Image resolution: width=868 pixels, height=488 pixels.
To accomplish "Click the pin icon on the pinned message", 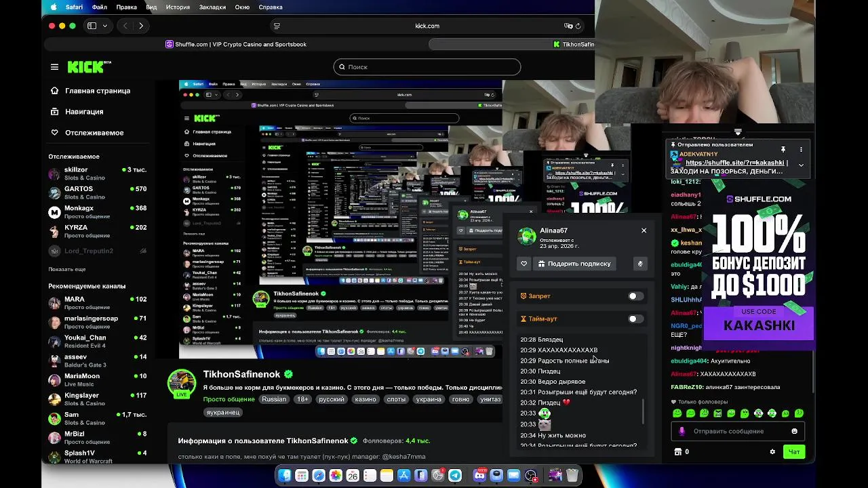I will tap(783, 149).
